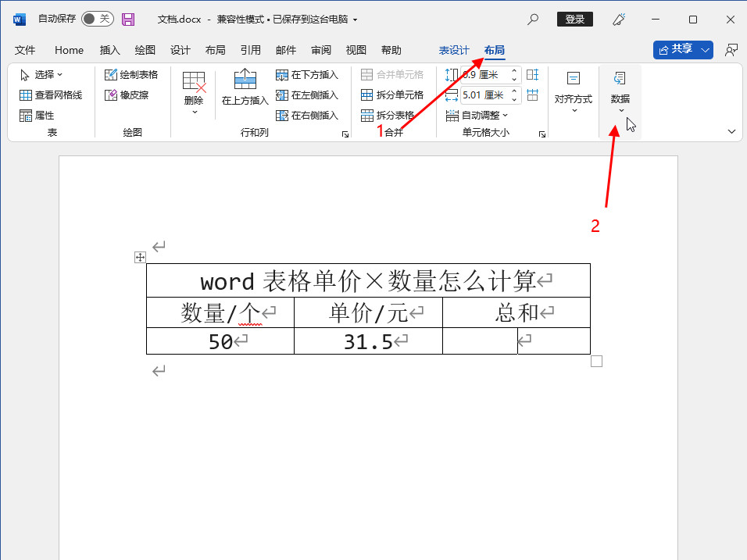Open the 对齐方式 alignment dropdown
The image size is (747, 560).
click(573, 92)
